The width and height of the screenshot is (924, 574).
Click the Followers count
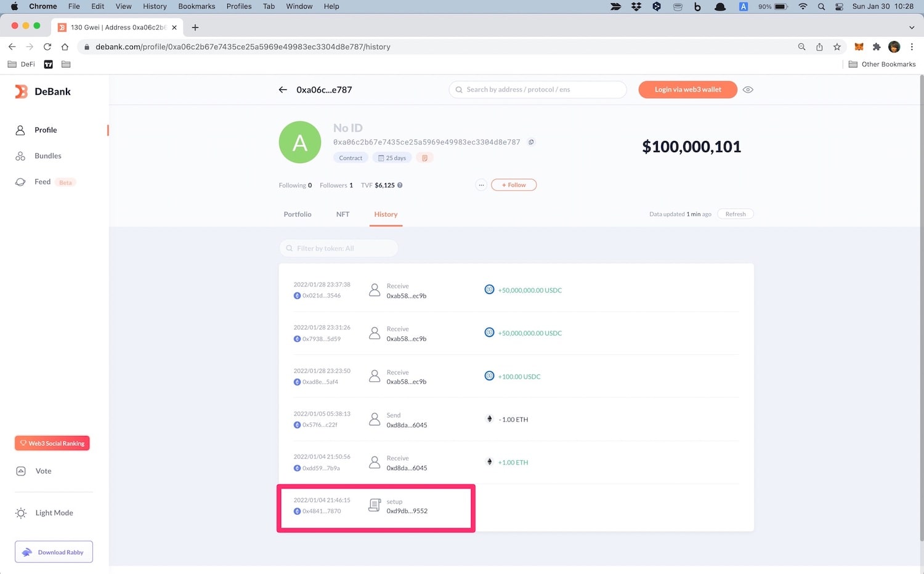pyautogui.click(x=336, y=185)
